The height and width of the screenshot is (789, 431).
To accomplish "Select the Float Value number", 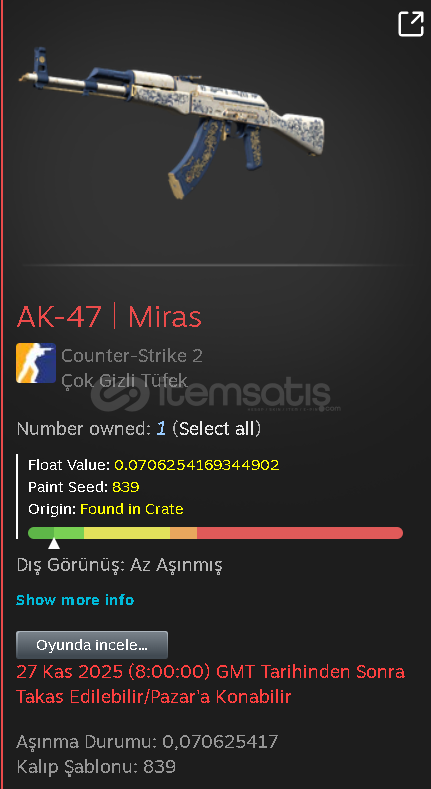I will point(197,464).
